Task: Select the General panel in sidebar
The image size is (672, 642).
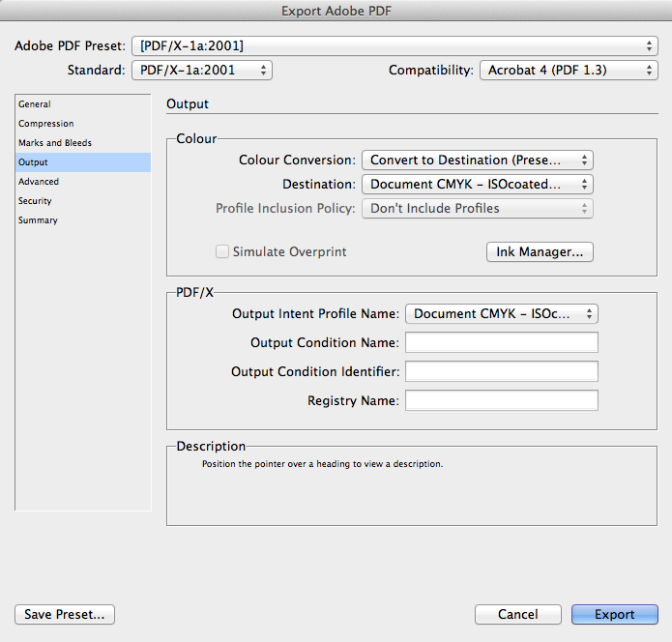Action: click(83, 104)
